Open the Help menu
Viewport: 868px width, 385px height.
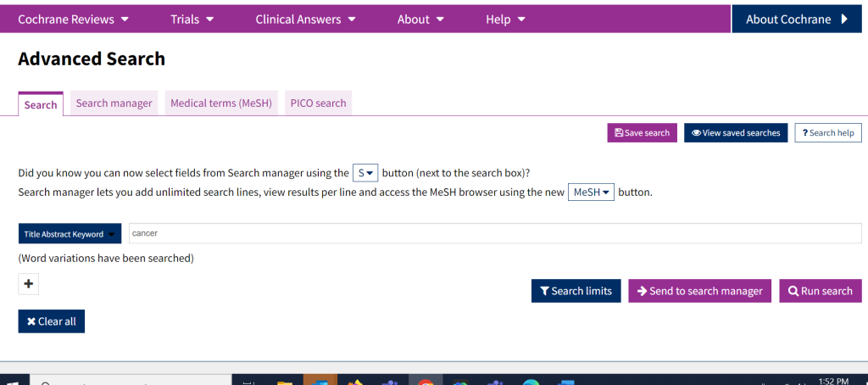coord(505,20)
